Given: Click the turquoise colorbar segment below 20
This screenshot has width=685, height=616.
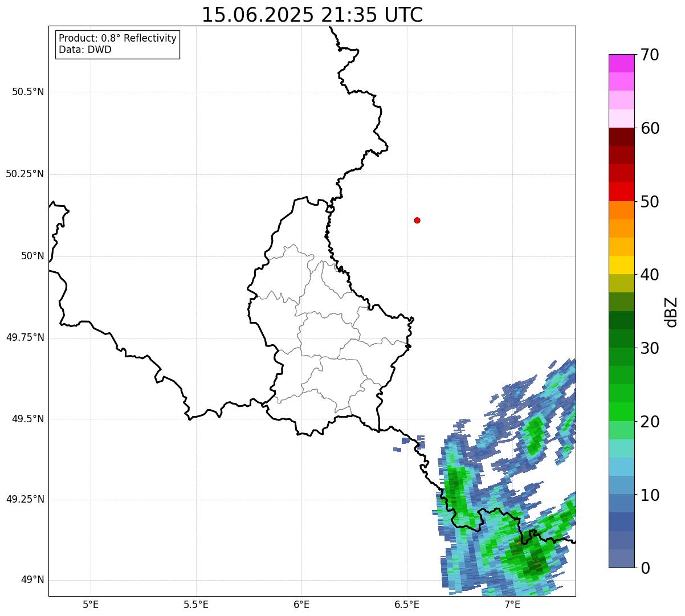Looking at the screenshot, I should pos(621,448).
